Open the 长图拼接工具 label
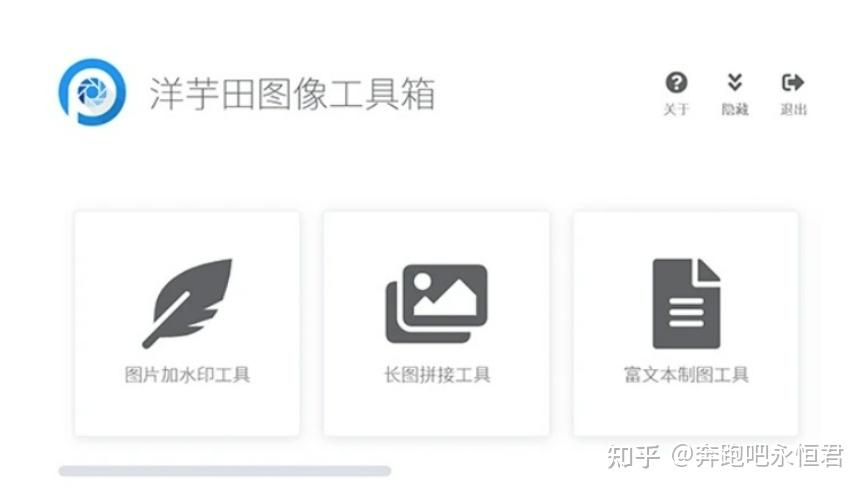This screenshot has width=866, height=490. 437,375
